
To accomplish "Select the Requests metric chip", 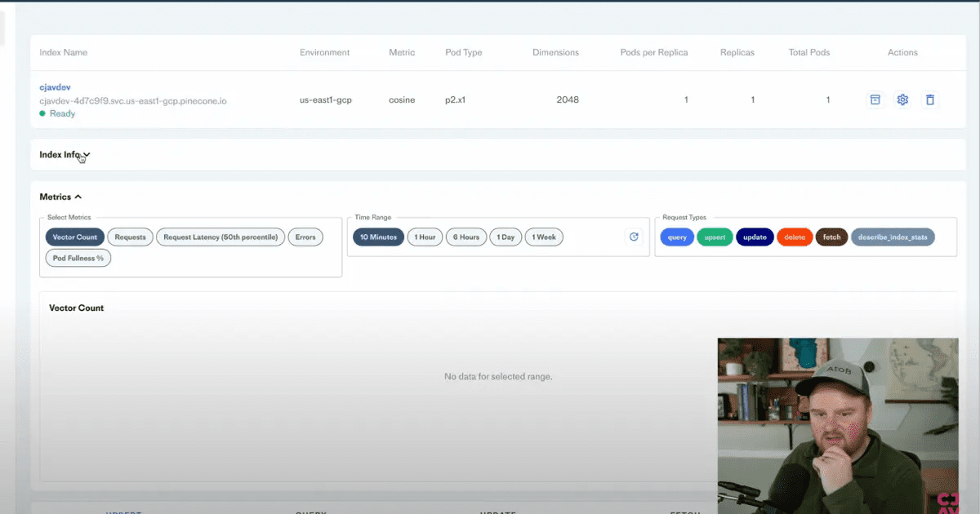I will coord(131,237).
